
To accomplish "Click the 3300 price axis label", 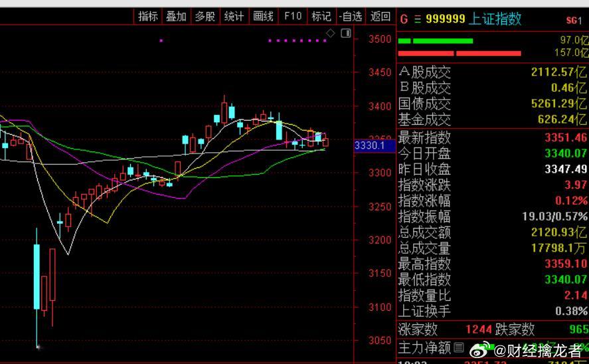I will (380, 173).
